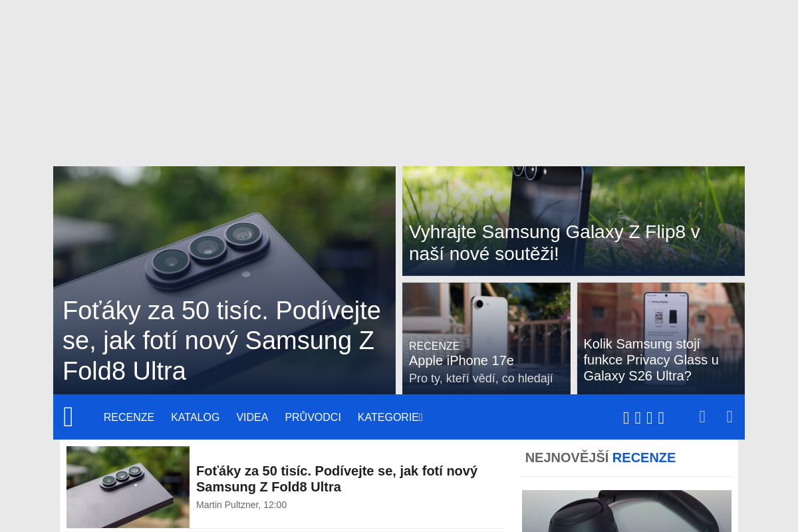Click the third icon in the four-icon social group

pos(650,418)
